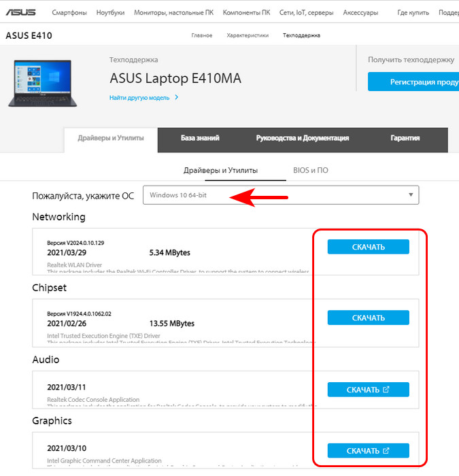This screenshot has width=459, height=476.
Task: Click Регистрация продукта button
Action: point(413,82)
